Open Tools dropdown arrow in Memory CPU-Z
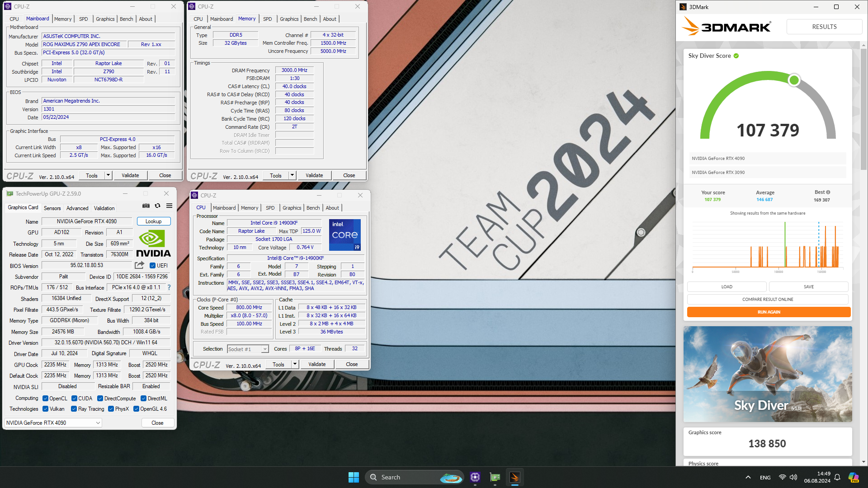 pos(292,175)
